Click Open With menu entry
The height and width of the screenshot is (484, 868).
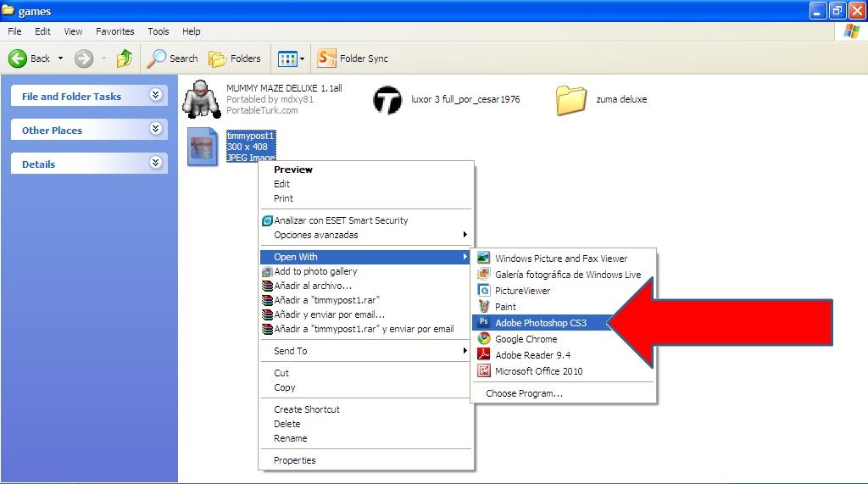click(366, 257)
